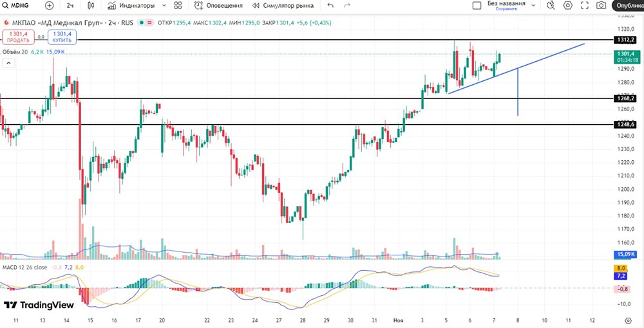This screenshot has height=328, width=644.
Task: Create an alert with Оповещения
Action: [218, 5]
